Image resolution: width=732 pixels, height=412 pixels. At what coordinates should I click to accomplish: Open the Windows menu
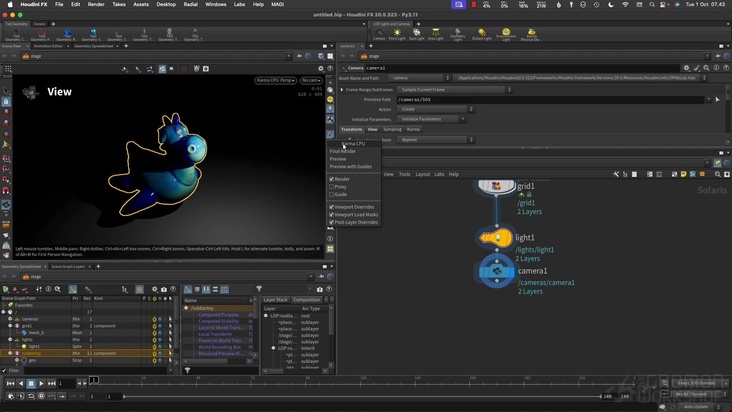click(216, 4)
